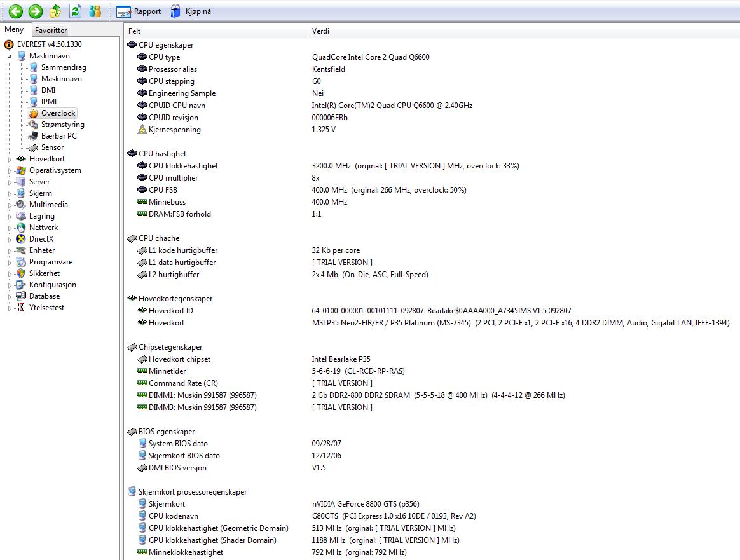This screenshot has height=560, width=740.
Task: Click the Lagring disk icon
Action: [21, 216]
